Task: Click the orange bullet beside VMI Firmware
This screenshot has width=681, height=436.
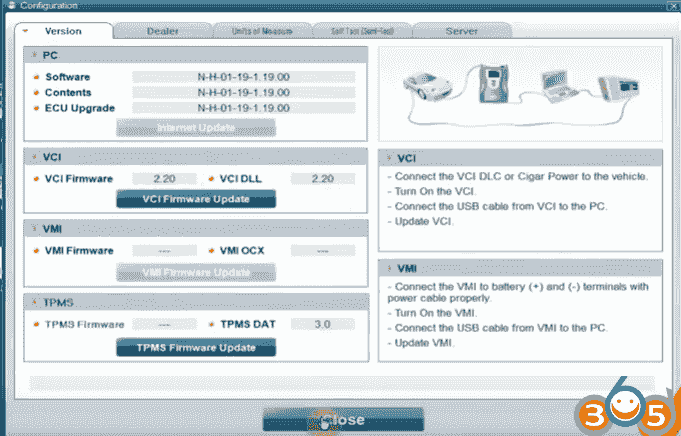Action: [x=36, y=251]
